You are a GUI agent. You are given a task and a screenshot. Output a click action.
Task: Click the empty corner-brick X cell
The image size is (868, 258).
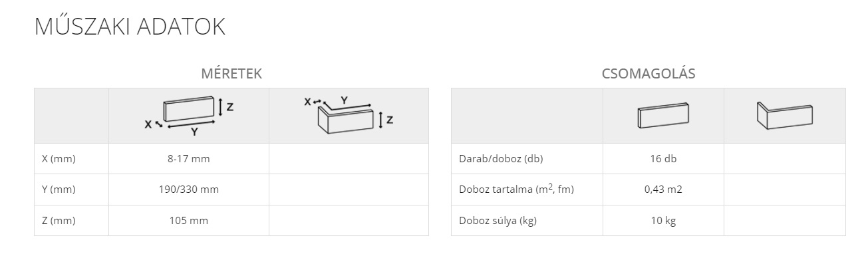[x=349, y=159]
